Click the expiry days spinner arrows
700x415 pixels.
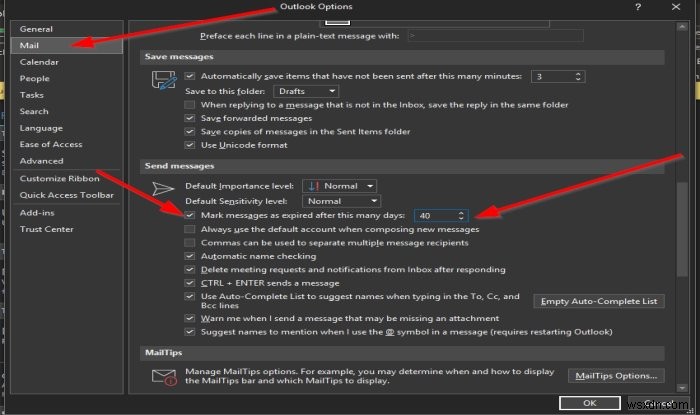(x=461, y=216)
